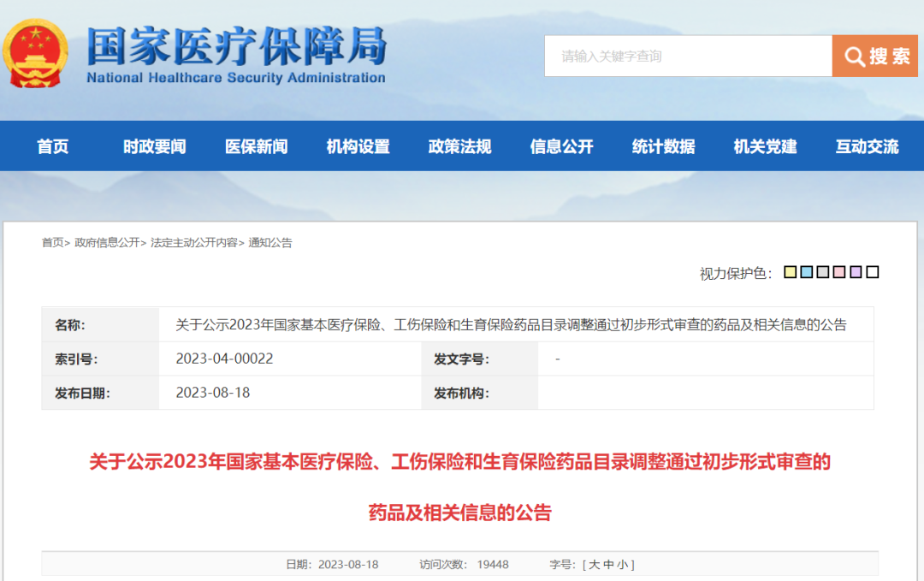Select the light blue eye-protection color swatch
924x581 pixels.
(807, 271)
